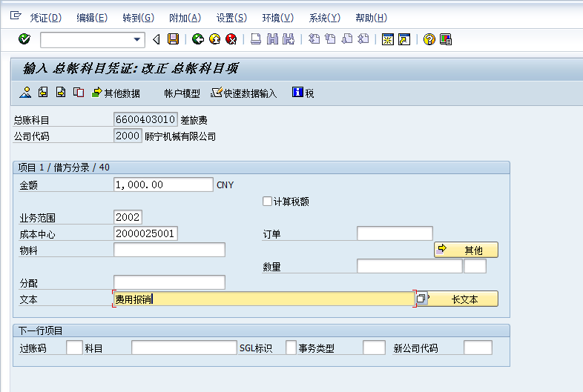583x392 pixels.
Task: Open the 环境(V) menu
Action: [x=277, y=18]
